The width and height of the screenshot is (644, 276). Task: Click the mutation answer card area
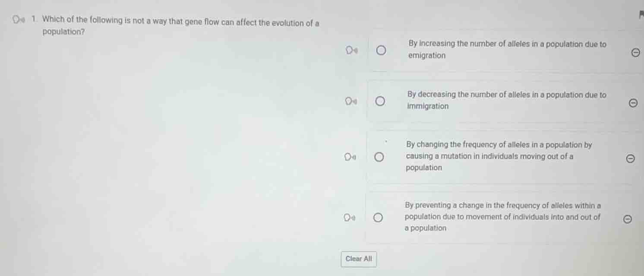(496, 156)
